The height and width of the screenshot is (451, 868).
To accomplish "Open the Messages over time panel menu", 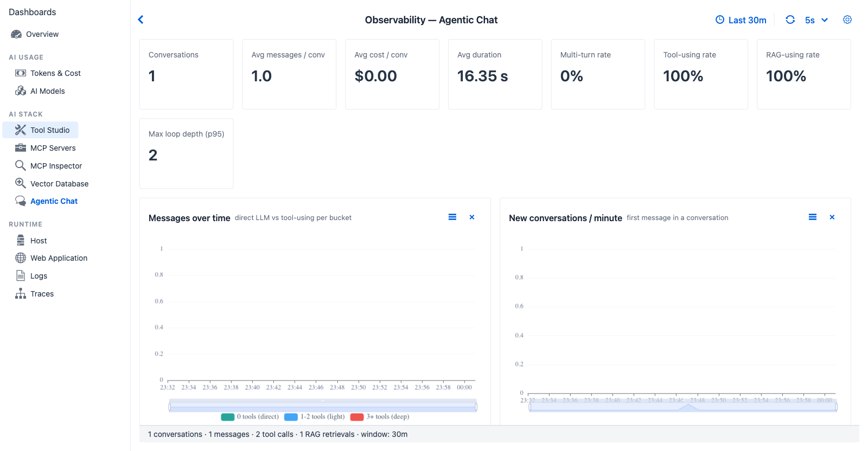I will (452, 217).
